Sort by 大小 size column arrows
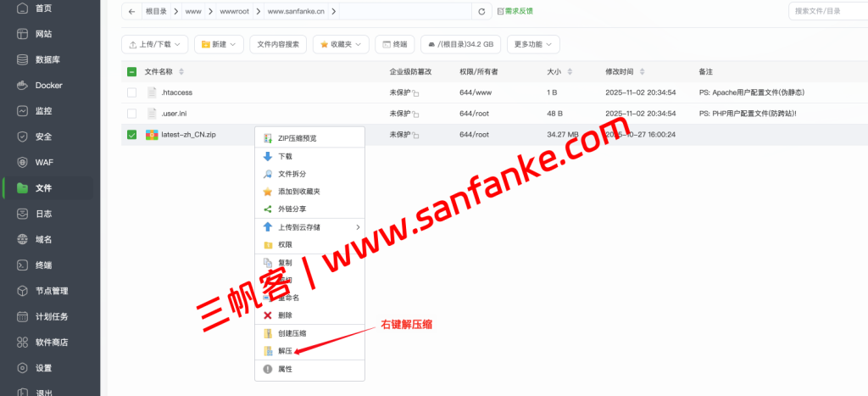Screen dimensions: 868x396 point(570,72)
